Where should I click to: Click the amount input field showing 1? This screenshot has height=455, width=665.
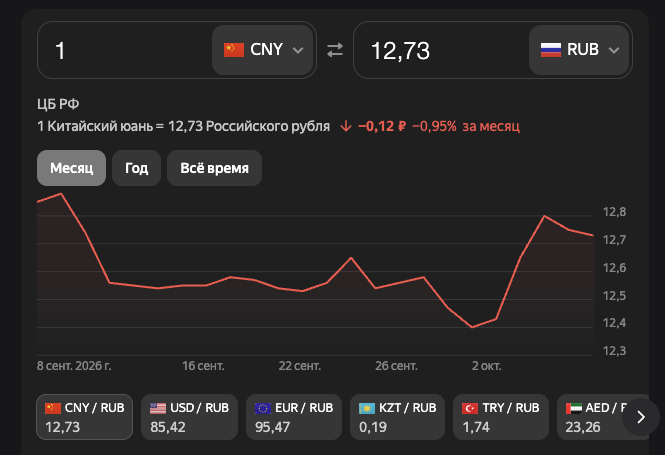[125, 50]
